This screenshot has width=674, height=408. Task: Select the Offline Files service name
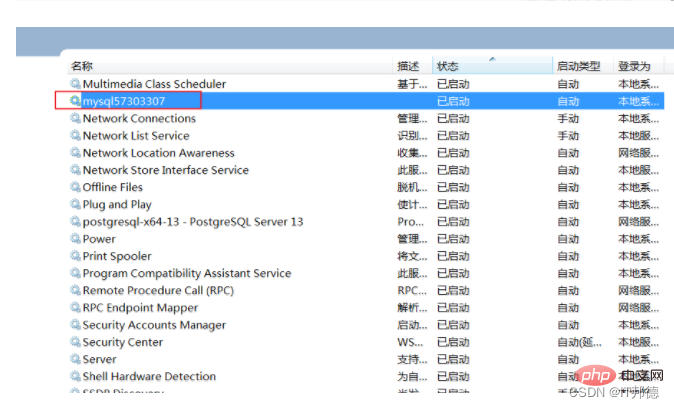pyautogui.click(x=113, y=187)
